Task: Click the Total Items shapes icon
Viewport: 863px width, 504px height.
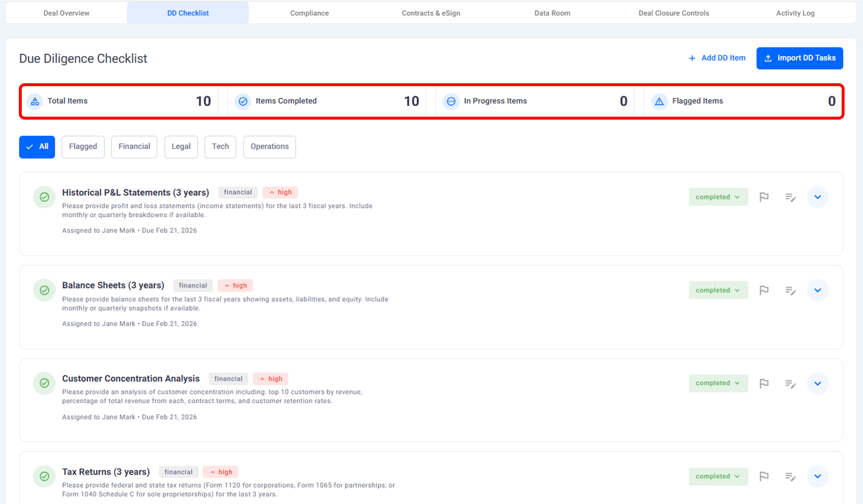Action: click(35, 101)
